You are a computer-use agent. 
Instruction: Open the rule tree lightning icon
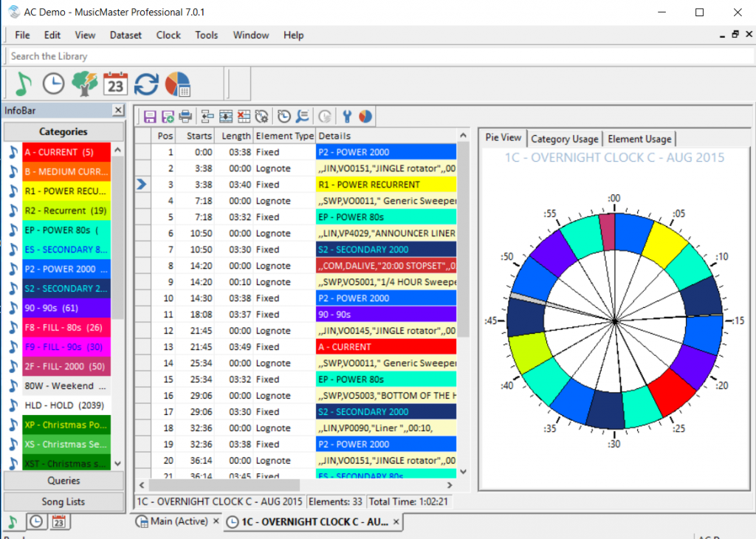[85, 84]
